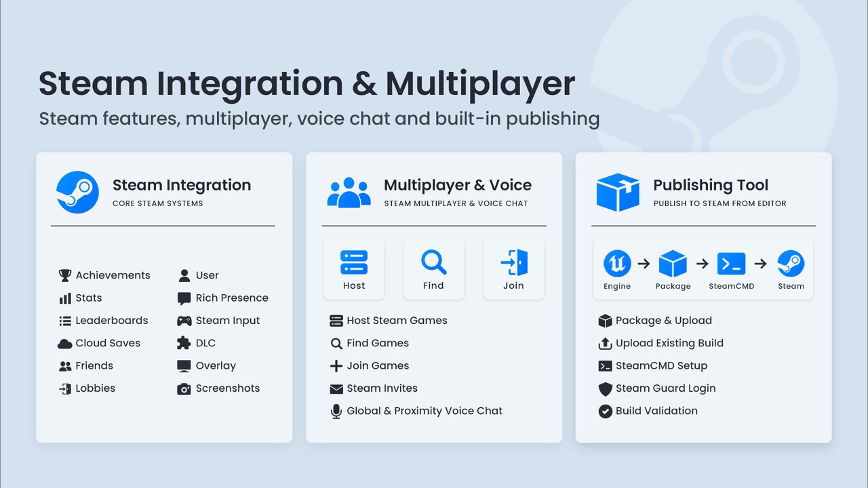
Task: Click the Steam logo beside Steam Integration
Action: 77,192
